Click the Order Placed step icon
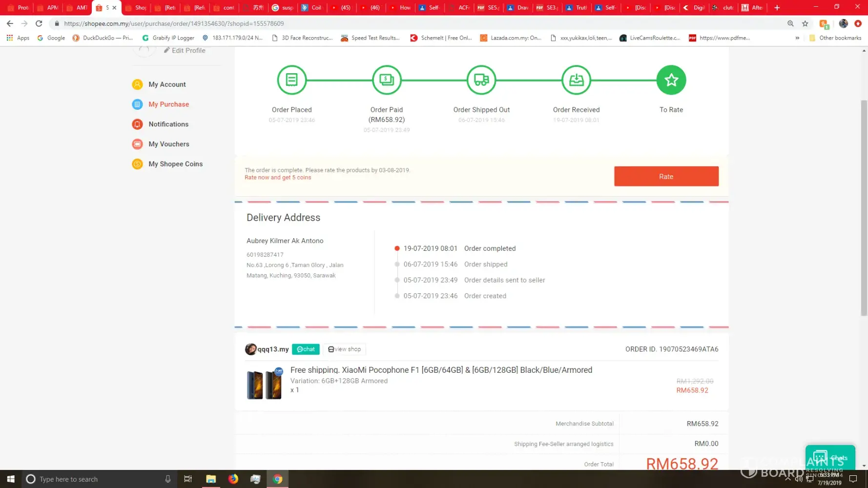The width and height of the screenshot is (868, 488). point(291,80)
